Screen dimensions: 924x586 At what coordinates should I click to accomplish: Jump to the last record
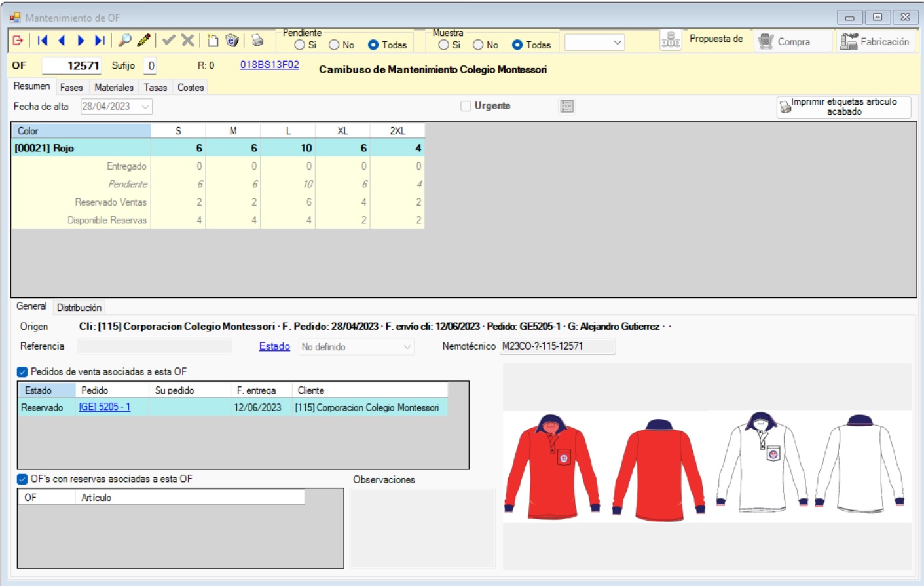[100, 41]
